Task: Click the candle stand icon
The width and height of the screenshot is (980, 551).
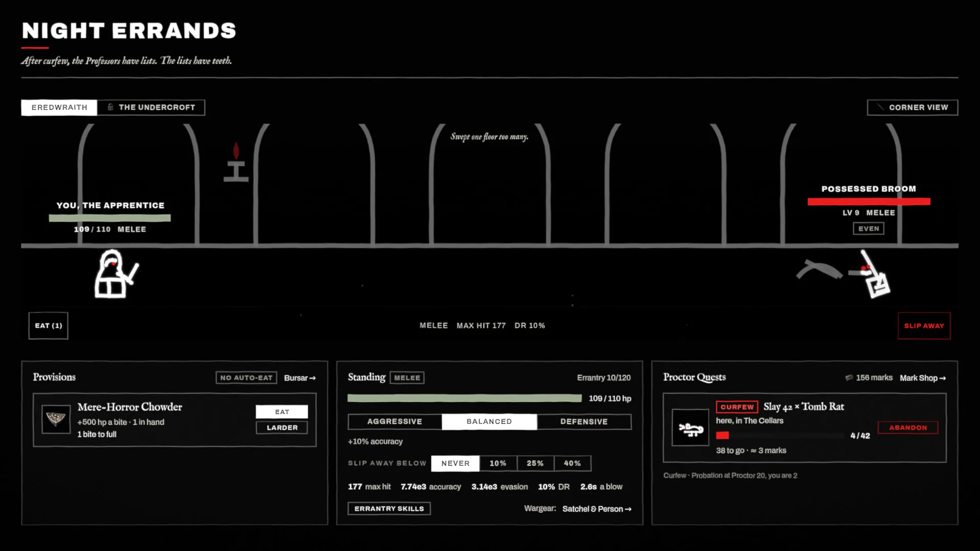Action: point(236,162)
